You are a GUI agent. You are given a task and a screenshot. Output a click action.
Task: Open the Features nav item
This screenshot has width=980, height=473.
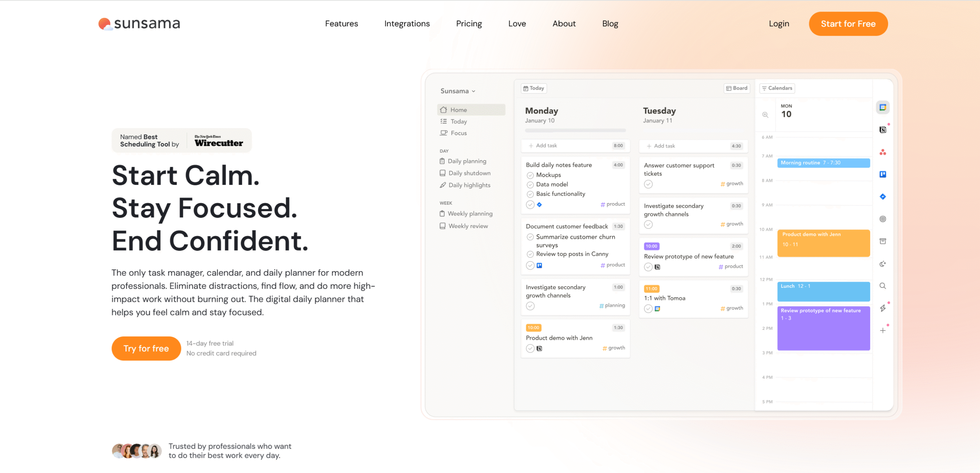(341, 24)
